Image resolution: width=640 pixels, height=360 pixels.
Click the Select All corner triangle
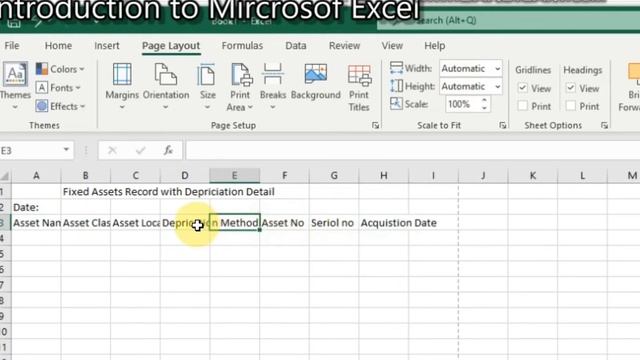5,176
